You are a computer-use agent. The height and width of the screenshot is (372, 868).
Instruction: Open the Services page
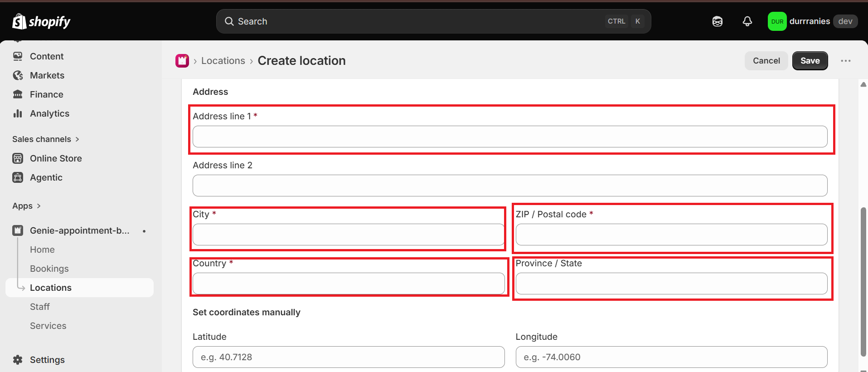point(48,326)
